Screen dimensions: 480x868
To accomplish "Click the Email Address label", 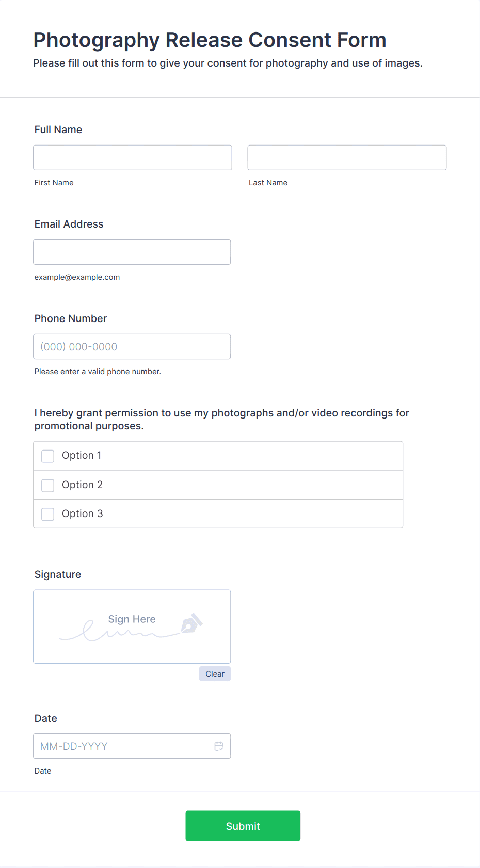I will coord(69,224).
